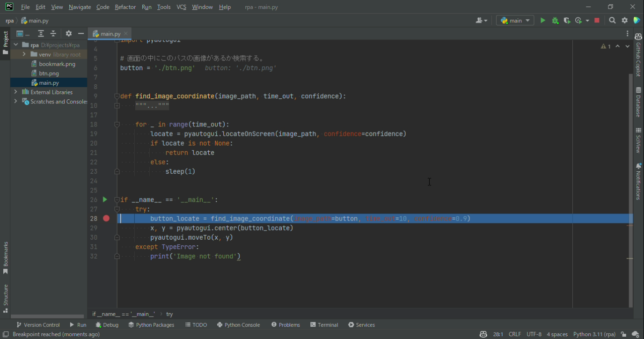Stop the running process with red Stop
The image size is (644, 339).
(597, 21)
